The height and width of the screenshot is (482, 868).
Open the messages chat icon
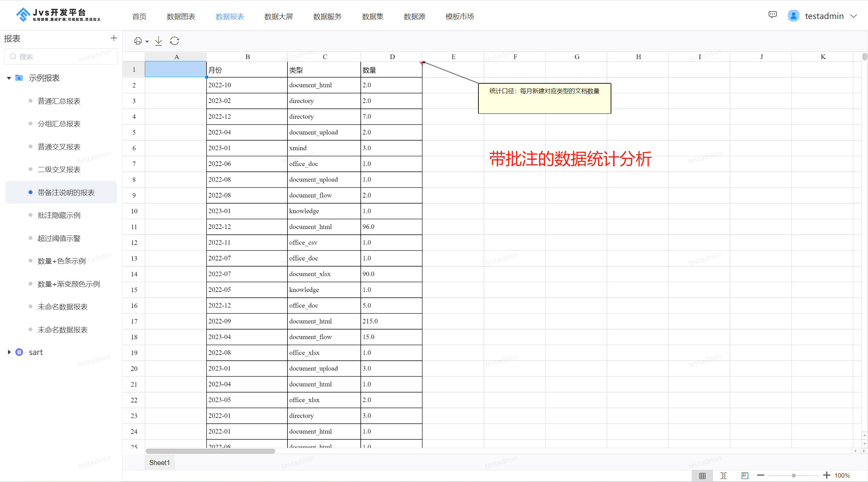point(773,15)
